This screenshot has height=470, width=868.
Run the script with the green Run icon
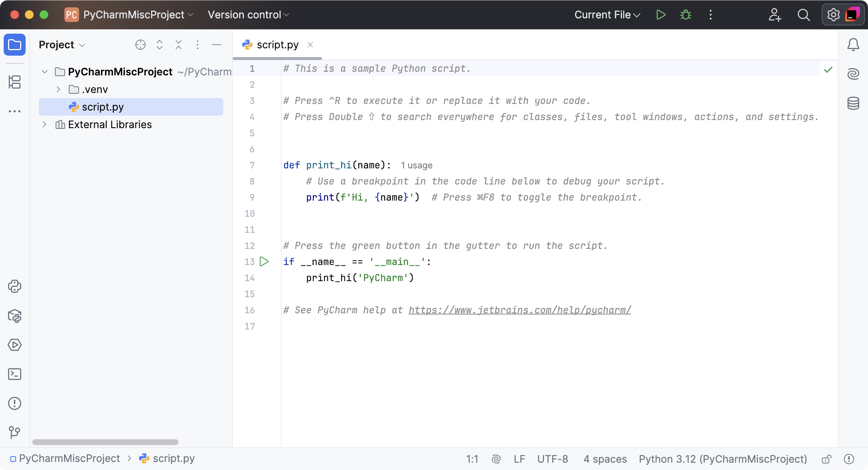pyautogui.click(x=661, y=15)
